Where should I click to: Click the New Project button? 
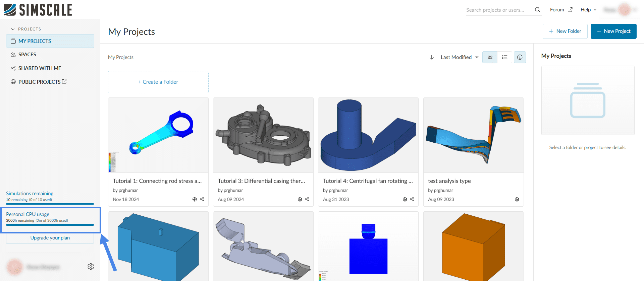pyautogui.click(x=613, y=31)
